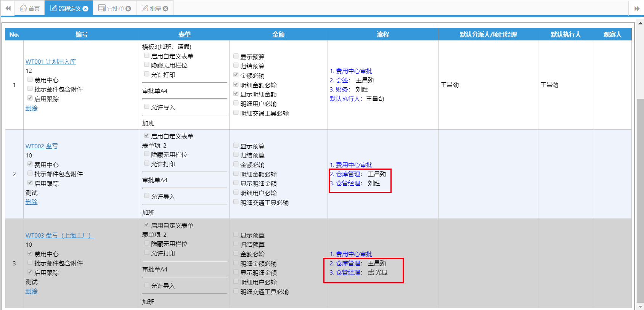This screenshot has width=644, height=310.
Task: Click the 观察人 column header
Action: pos(613,34)
